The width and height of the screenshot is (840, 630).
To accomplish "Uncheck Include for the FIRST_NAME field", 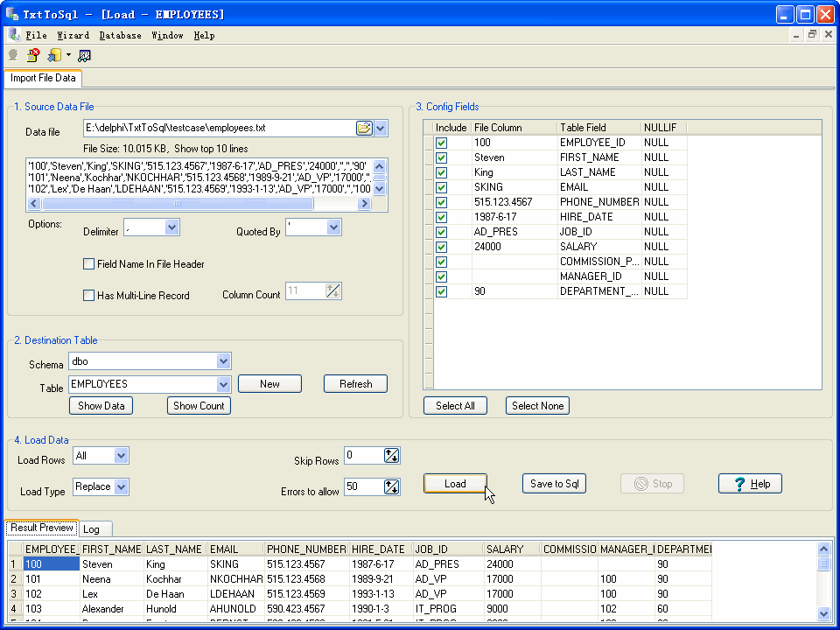I will (x=441, y=158).
